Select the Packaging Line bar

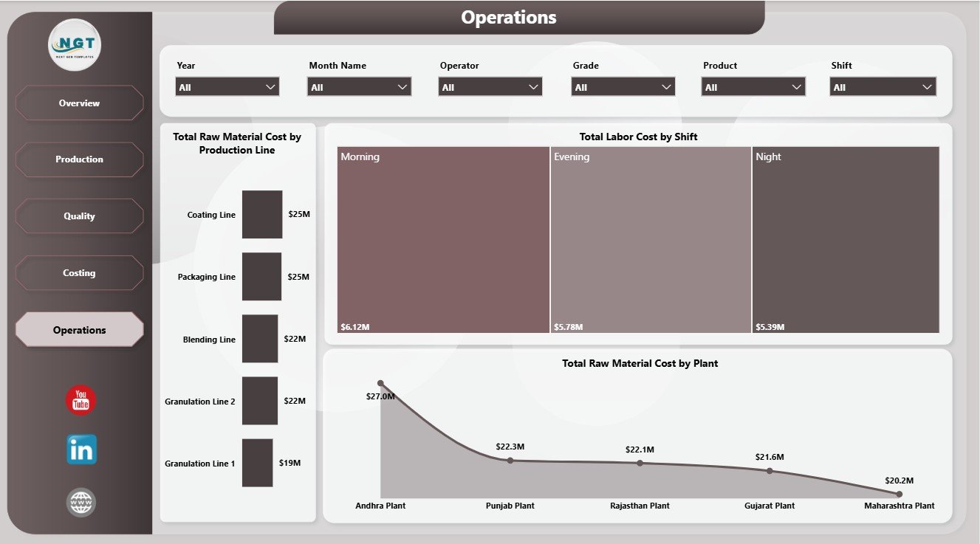tap(261, 277)
